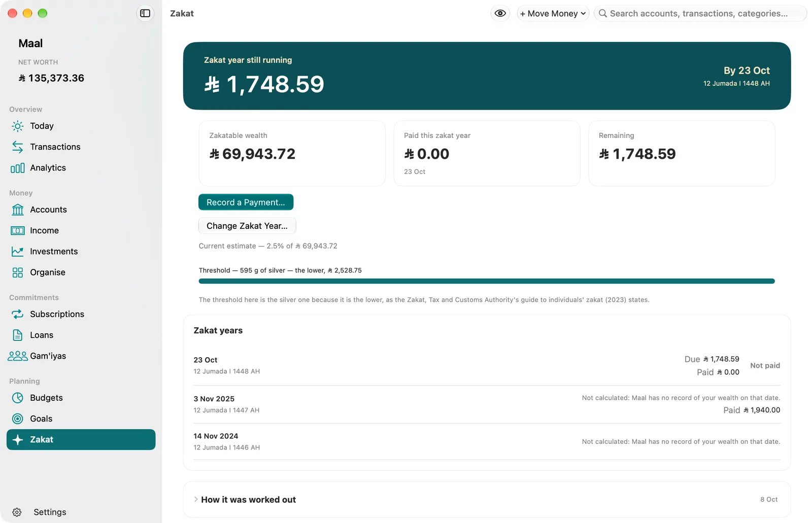Select Accounts in sidebar
The height and width of the screenshot is (523, 812).
[x=48, y=210]
